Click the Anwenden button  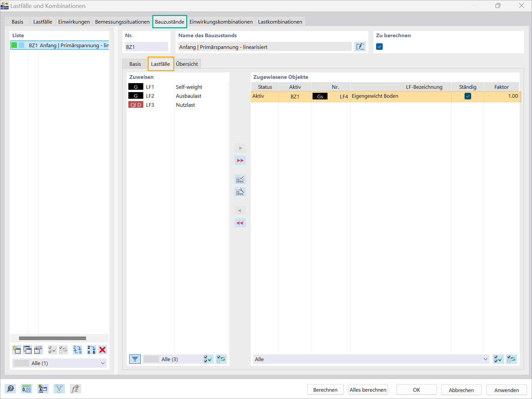point(507,390)
